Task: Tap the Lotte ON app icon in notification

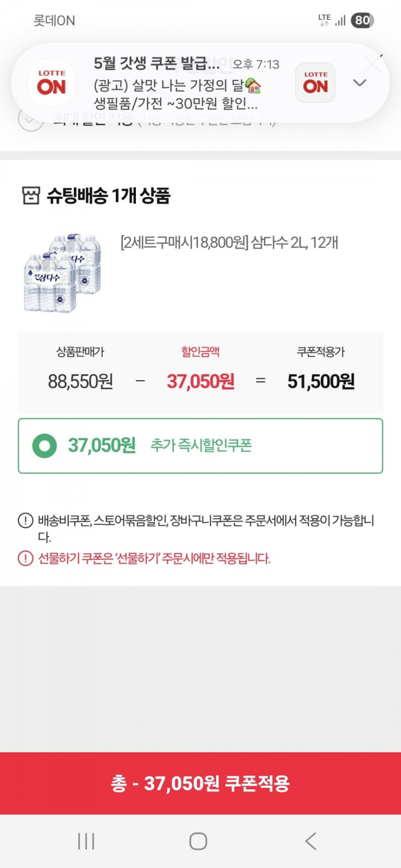Action: click(51, 83)
